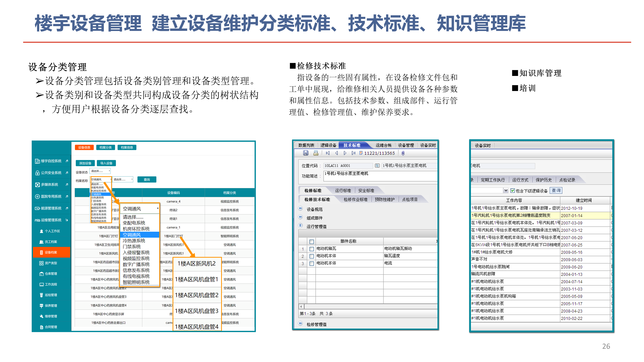Screen dimensions: 644x362
Task: Switch to the 档案分类 tab
Action: coord(106,148)
